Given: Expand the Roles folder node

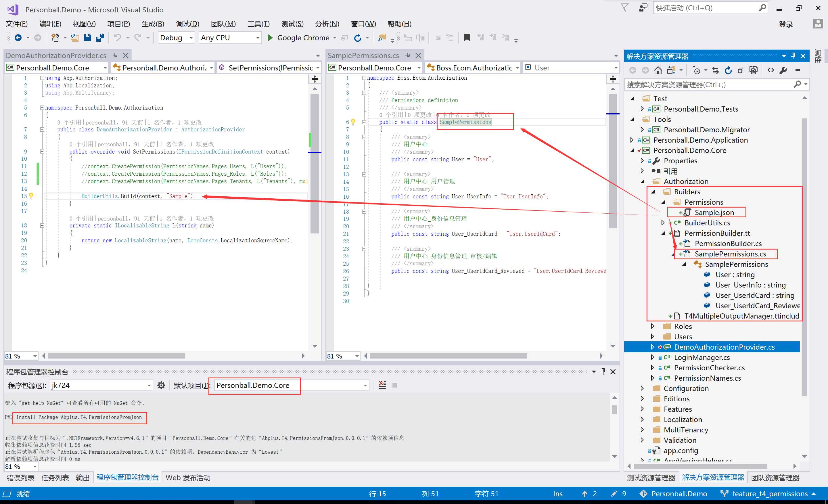Looking at the screenshot, I should tap(653, 326).
